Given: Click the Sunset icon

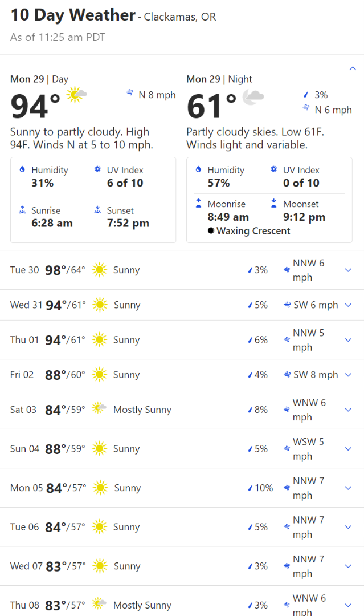Looking at the screenshot, I should 97,210.
